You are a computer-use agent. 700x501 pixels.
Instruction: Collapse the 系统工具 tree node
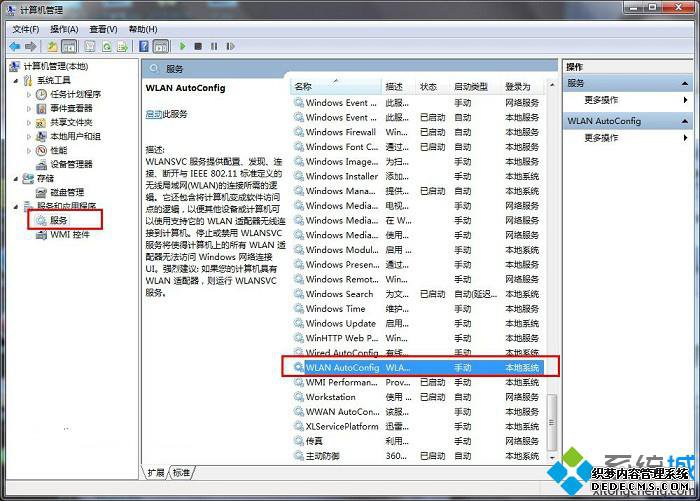(16, 80)
